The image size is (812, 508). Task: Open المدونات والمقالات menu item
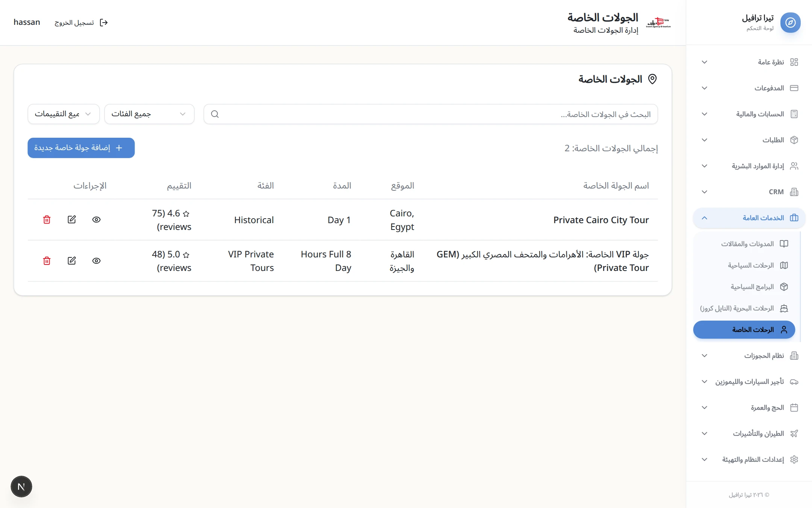[x=744, y=244]
